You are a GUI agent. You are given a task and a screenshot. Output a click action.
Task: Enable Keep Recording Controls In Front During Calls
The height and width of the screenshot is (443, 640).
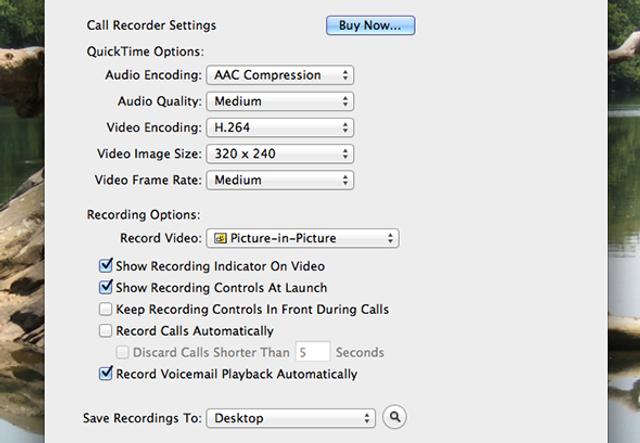click(x=106, y=310)
